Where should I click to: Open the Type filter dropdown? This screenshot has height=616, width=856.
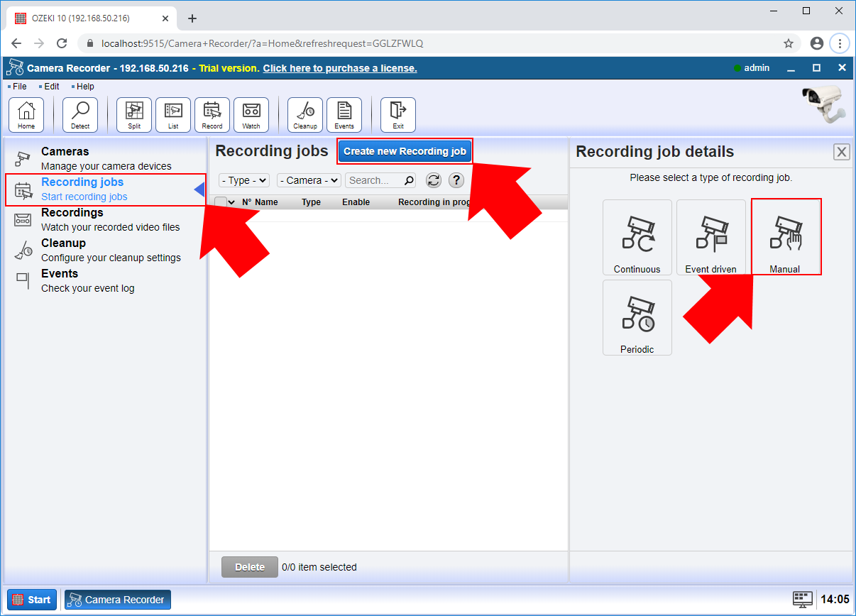point(244,180)
